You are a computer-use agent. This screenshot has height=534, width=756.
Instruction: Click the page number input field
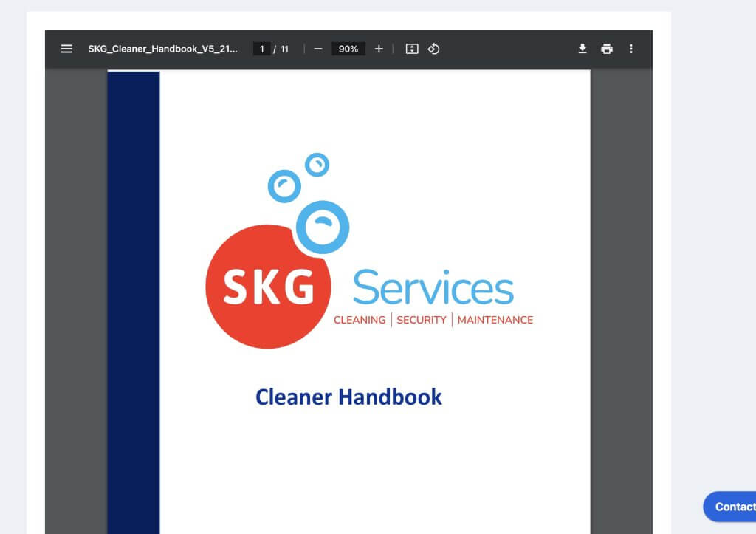[x=261, y=49]
